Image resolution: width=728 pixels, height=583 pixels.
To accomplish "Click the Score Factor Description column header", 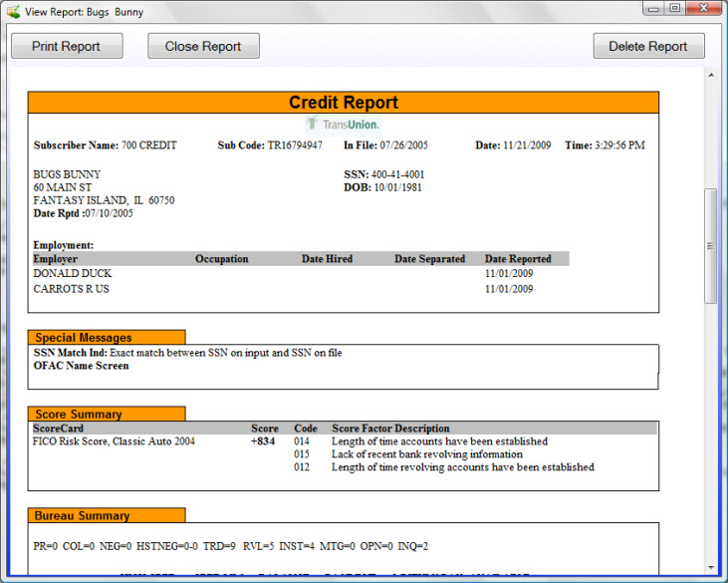I will pos(390,429).
